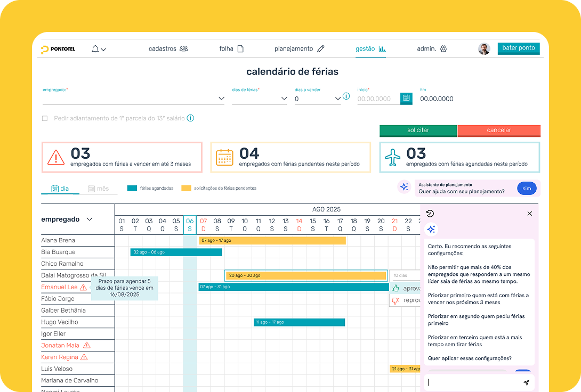The height and width of the screenshot is (392, 581).
Task: Expand the empregado column sort chevron
Action: click(x=90, y=219)
